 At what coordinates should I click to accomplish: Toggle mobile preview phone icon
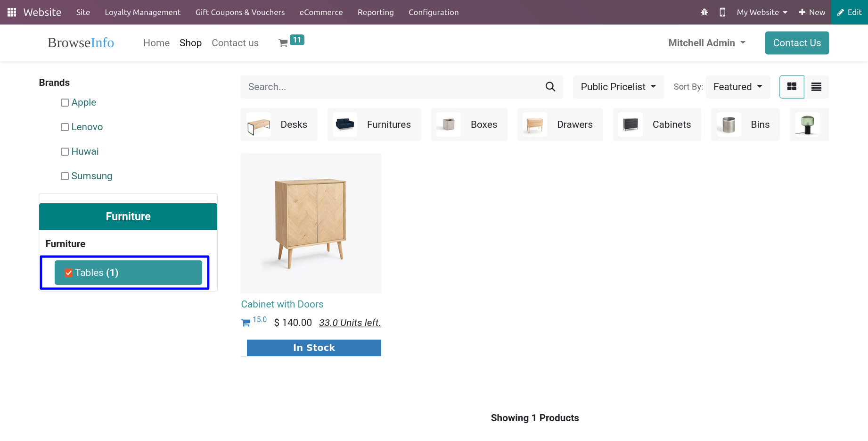[x=722, y=12]
